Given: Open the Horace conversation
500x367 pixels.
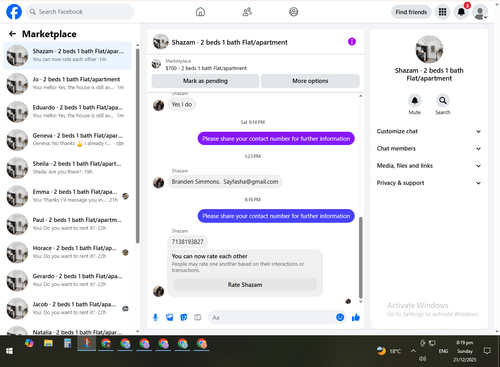Looking at the screenshot, I should [67, 252].
